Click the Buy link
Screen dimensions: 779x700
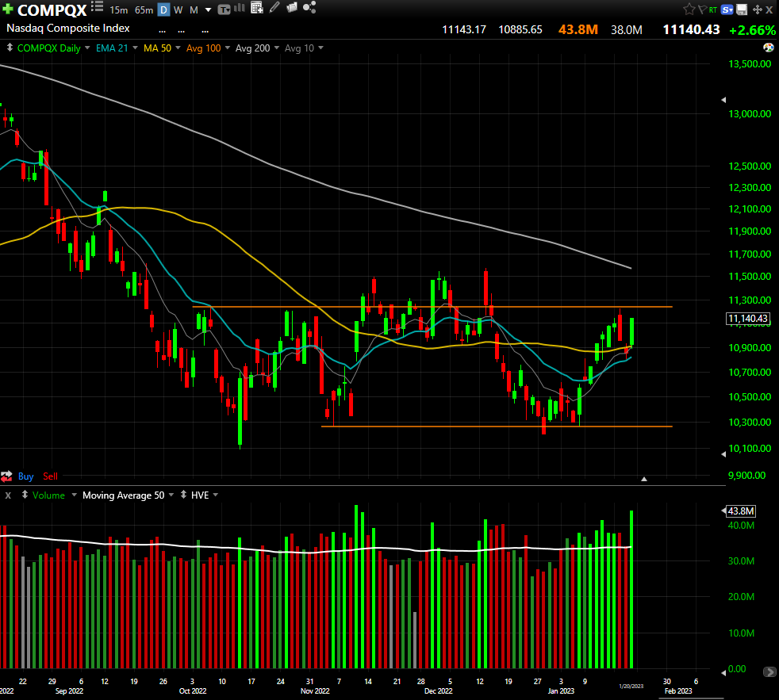click(26, 476)
